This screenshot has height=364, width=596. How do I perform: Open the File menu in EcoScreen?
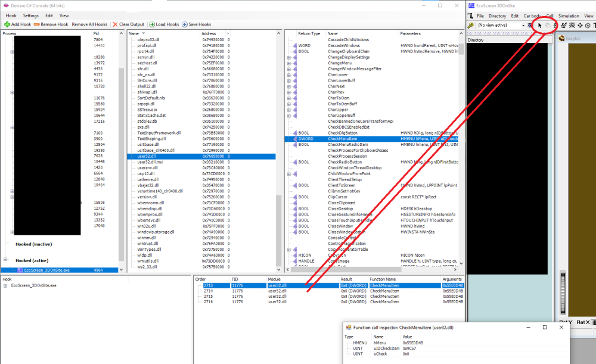pyautogui.click(x=480, y=16)
